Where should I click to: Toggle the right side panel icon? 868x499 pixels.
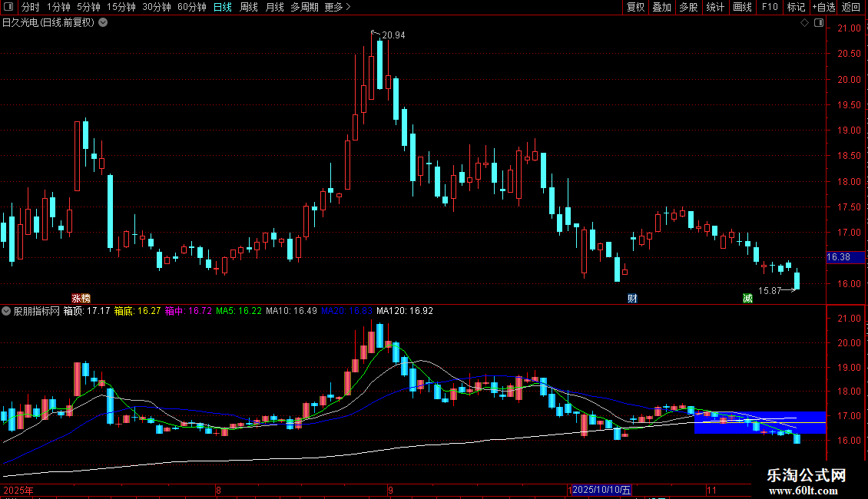(819, 23)
